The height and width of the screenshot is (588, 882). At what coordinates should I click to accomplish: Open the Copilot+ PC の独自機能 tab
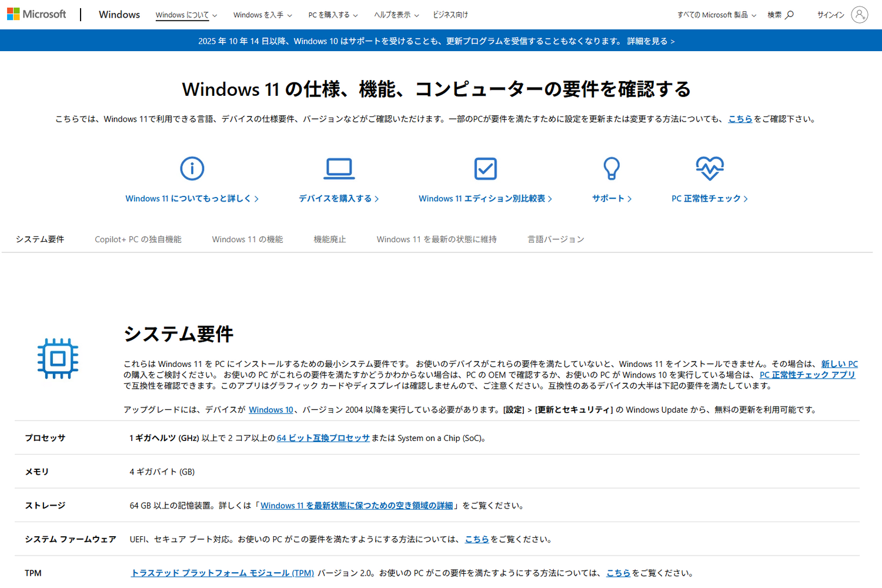tap(138, 239)
